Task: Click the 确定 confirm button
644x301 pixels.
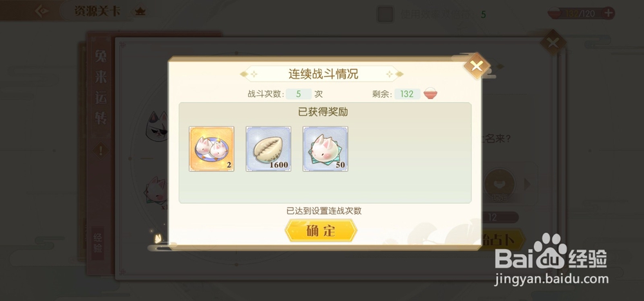Action: click(321, 230)
